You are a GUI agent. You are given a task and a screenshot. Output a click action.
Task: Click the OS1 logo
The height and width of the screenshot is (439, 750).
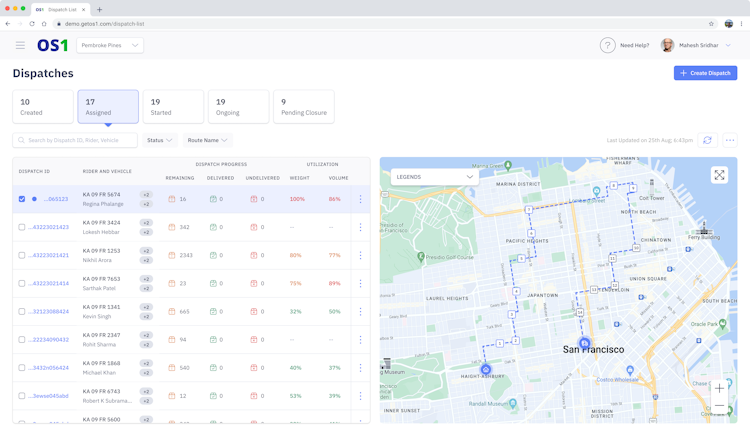coord(53,45)
